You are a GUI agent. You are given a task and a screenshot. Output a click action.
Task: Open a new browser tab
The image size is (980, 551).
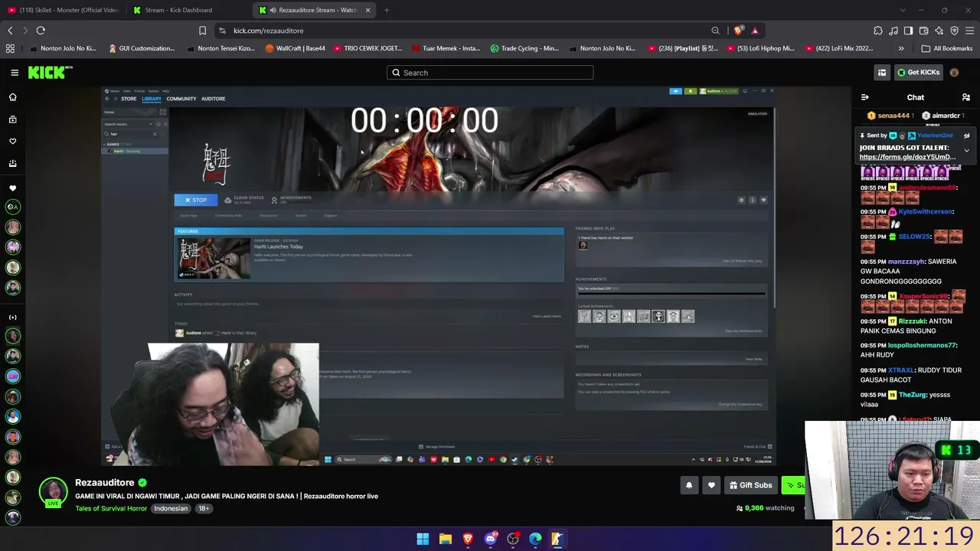point(387,10)
